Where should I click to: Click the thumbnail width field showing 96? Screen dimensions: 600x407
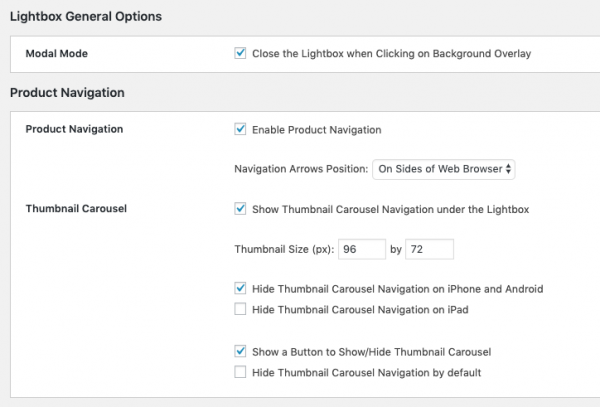361,249
